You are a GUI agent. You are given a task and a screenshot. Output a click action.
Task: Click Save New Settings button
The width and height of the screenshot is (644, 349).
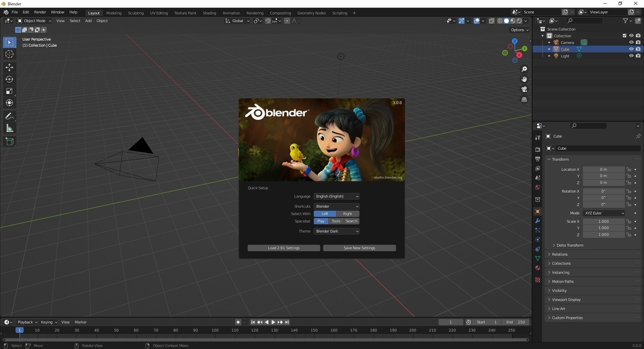360,248
